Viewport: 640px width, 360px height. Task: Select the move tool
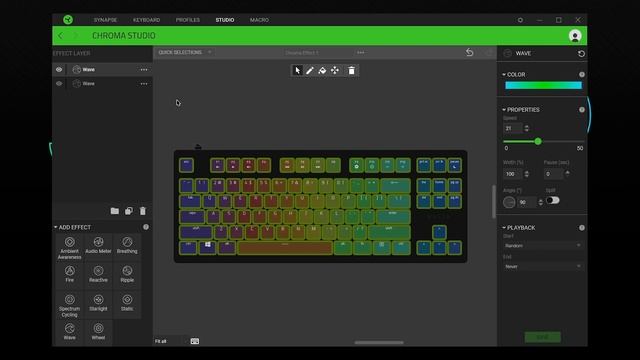click(335, 71)
